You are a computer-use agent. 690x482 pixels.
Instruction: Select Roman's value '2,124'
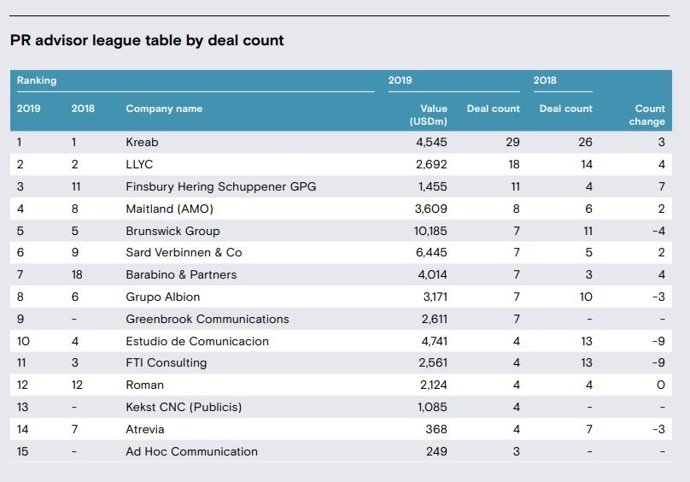[x=433, y=385]
